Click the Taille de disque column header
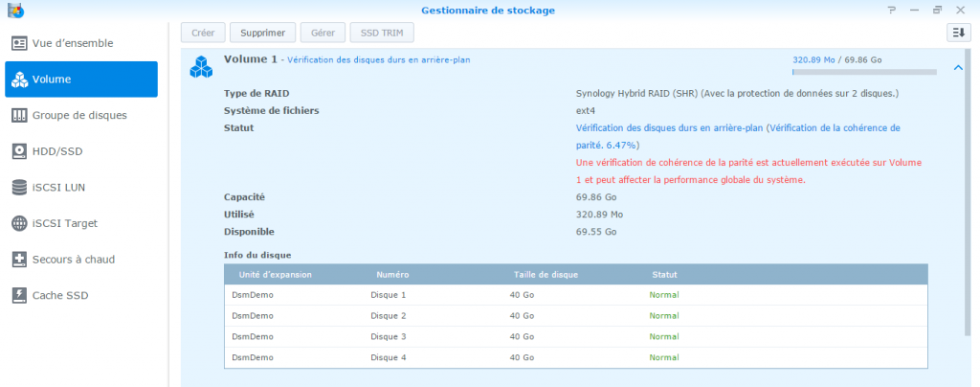The image size is (980, 387). [x=546, y=275]
